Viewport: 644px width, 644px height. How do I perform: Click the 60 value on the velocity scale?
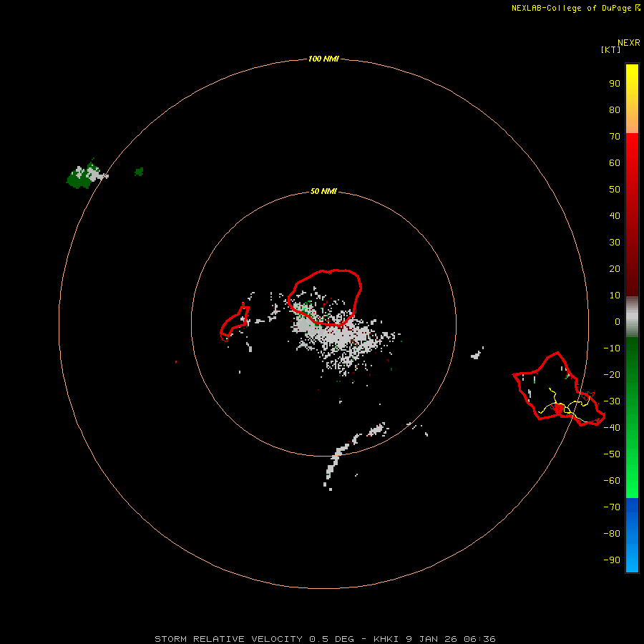pyautogui.click(x=615, y=163)
